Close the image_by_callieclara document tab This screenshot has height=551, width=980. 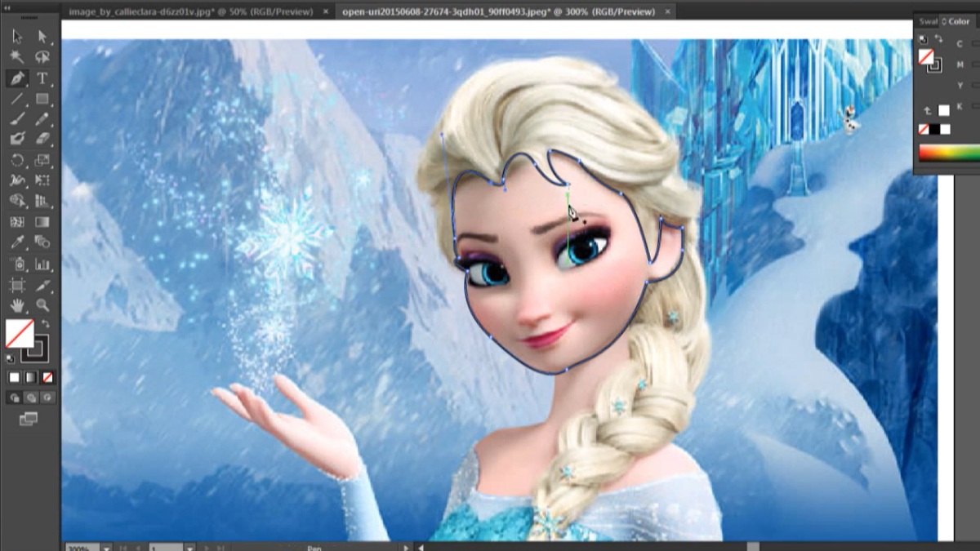326,11
